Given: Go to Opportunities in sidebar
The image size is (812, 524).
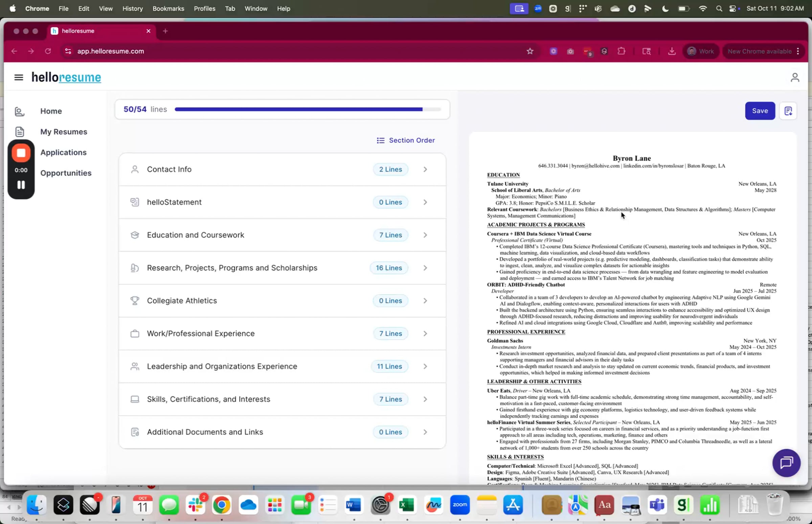Looking at the screenshot, I should pyautogui.click(x=66, y=173).
